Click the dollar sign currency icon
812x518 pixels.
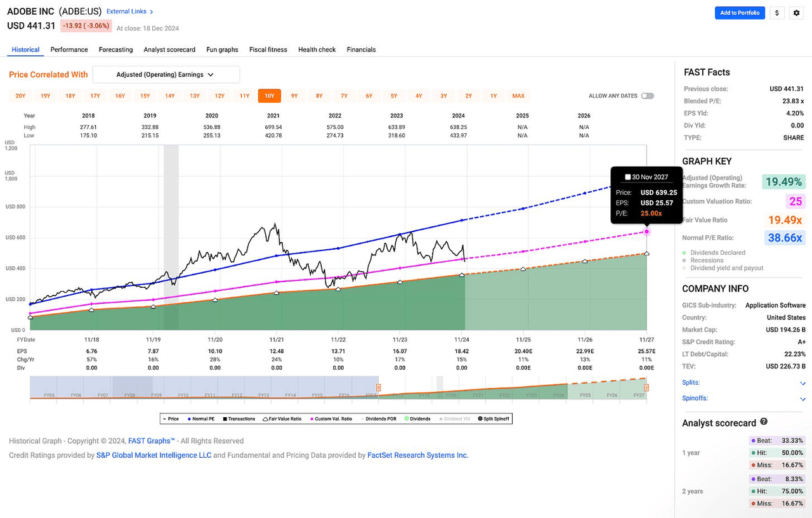[777, 13]
